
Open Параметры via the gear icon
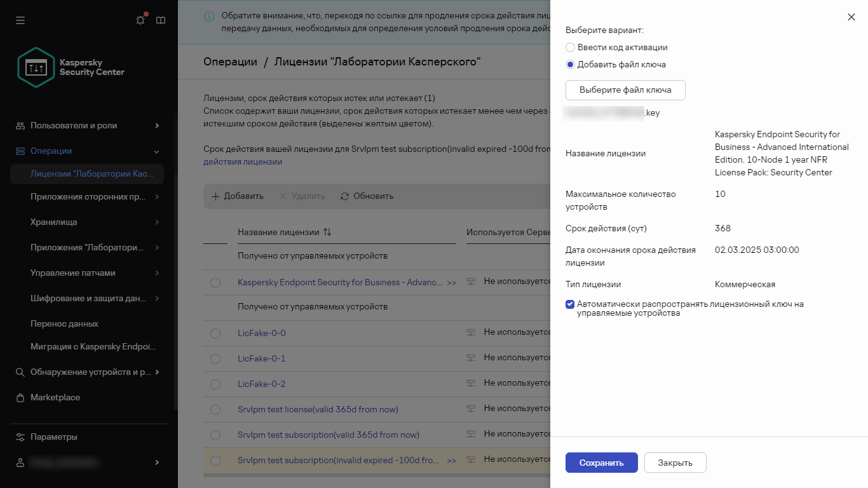pyautogui.click(x=20, y=437)
